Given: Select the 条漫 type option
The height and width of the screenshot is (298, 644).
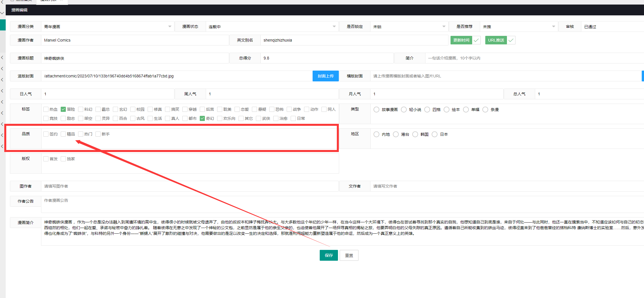Looking at the screenshot, I should 485,110.
